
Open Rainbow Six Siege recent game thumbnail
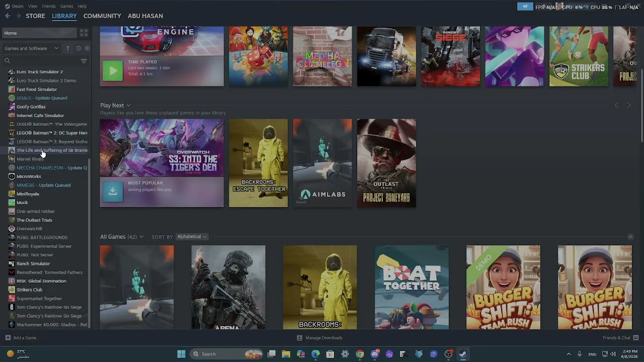pyautogui.click(x=450, y=56)
